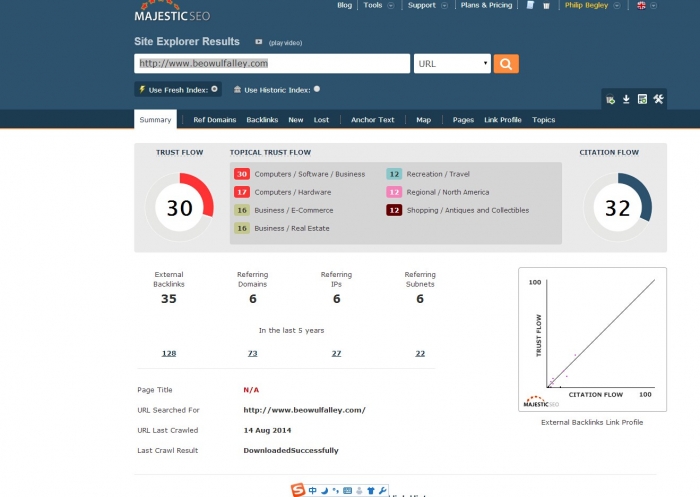
Task: Open the bucket icon in the top bar
Action: pos(546,6)
